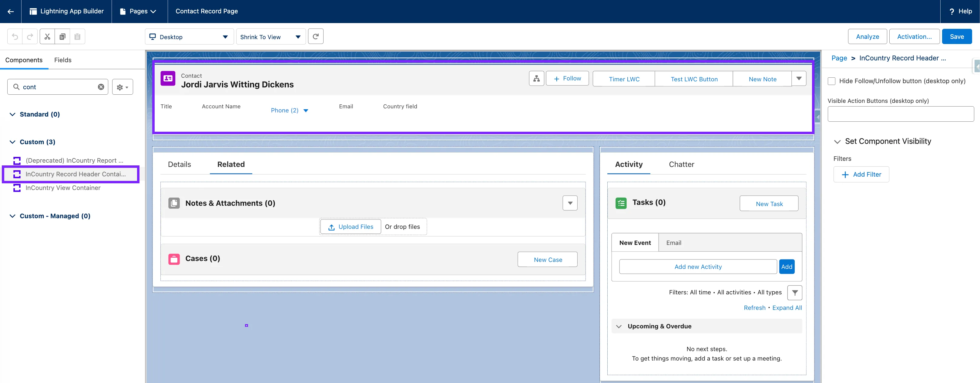
Task: Click the cut scissors icon
Action: coord(47,36)
